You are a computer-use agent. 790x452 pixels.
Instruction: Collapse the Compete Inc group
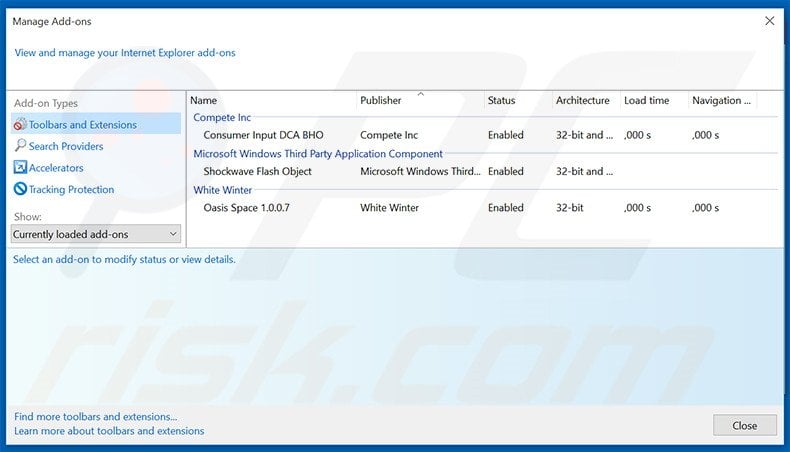(222, 117)
